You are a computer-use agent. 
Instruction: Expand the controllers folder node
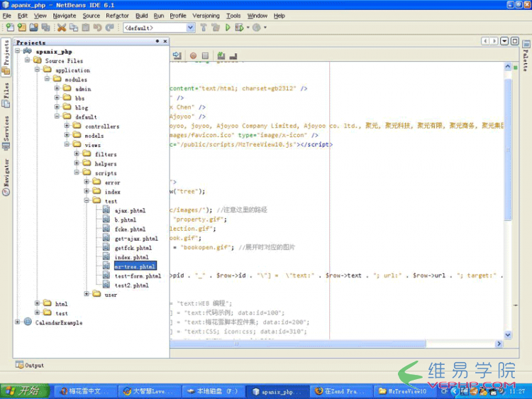pyautogui.click(x=67, y=126)
